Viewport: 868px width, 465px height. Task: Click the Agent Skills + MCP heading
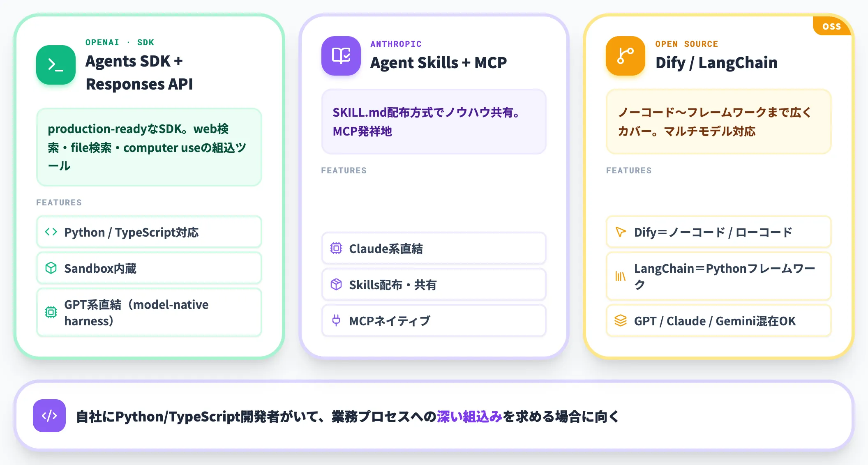pos(439,62)
